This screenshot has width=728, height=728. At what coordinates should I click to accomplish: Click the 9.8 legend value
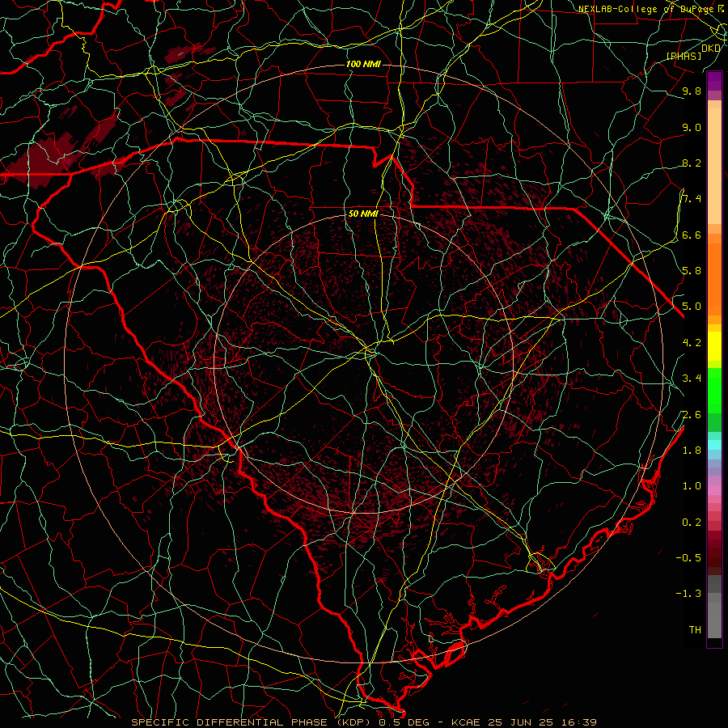click(x=692, y=91)
